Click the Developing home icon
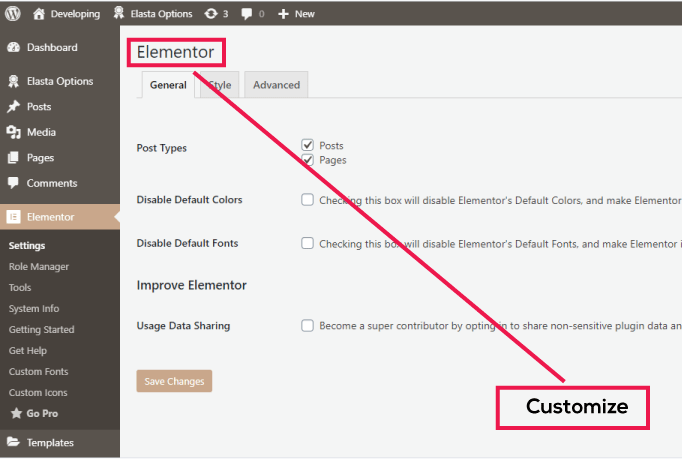This screenshot has width=682, height=459. [x=39, y=13]
